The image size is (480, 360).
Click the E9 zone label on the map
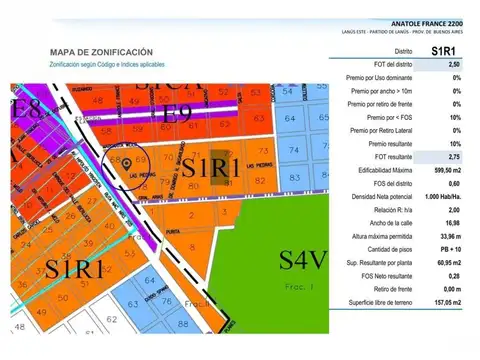point(177,113)
